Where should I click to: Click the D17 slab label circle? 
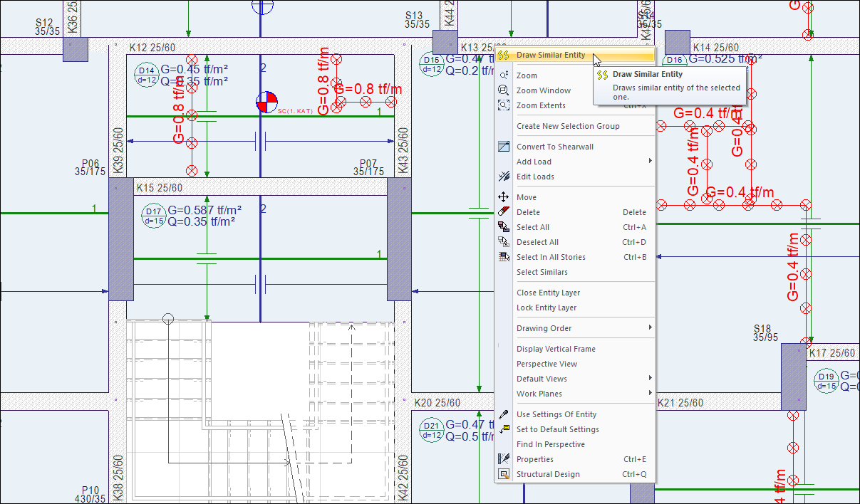[153, 216]
